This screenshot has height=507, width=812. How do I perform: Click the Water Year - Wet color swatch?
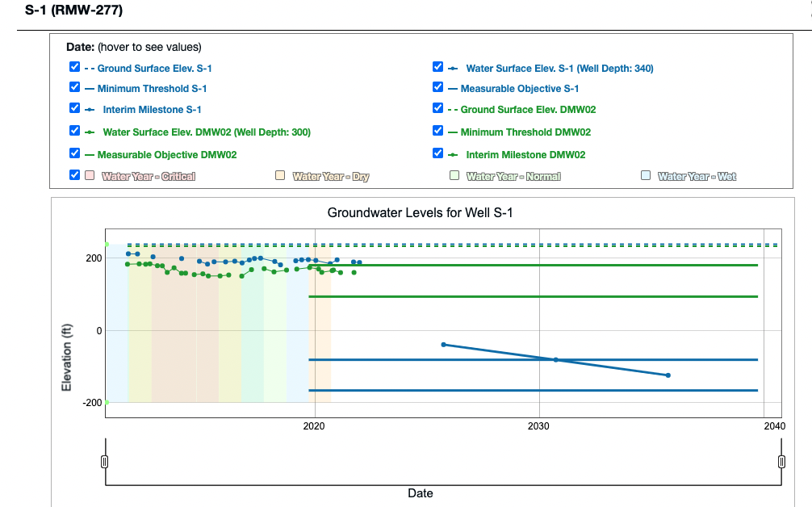click(x=646, y=176)
